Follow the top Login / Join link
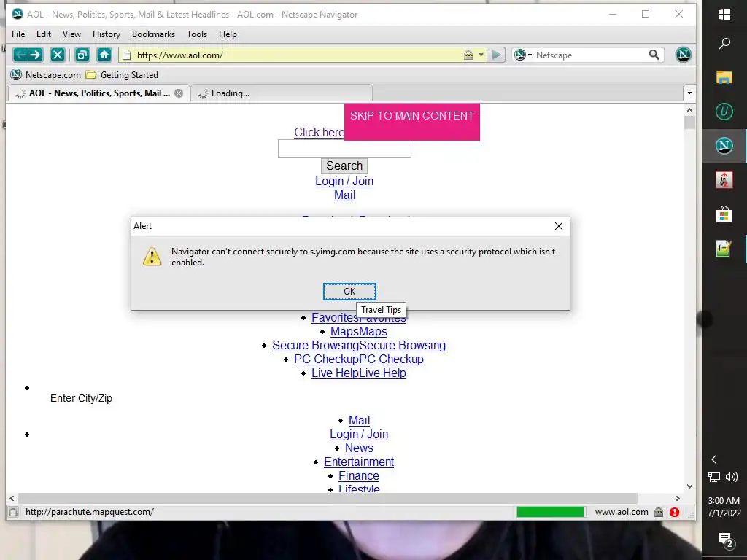This screenshot has width=747, height=560. click(344, 181)
